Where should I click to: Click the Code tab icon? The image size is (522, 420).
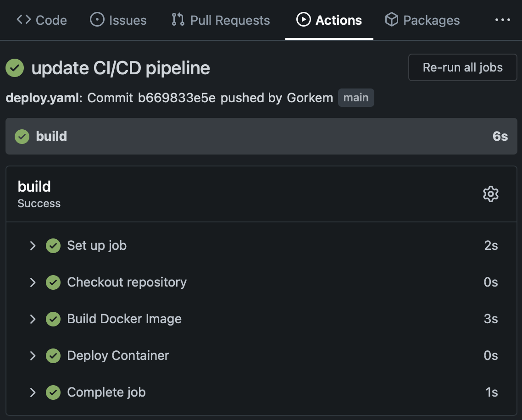[22, 20]
